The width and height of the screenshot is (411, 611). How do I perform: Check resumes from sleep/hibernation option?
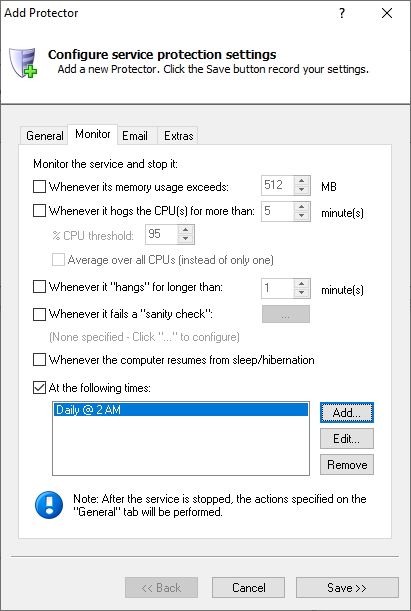click(x=39, y=360)
